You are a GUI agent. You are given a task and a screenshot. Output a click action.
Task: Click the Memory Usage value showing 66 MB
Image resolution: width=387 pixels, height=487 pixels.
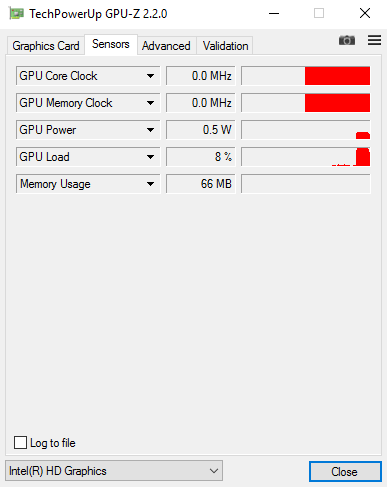201,184
